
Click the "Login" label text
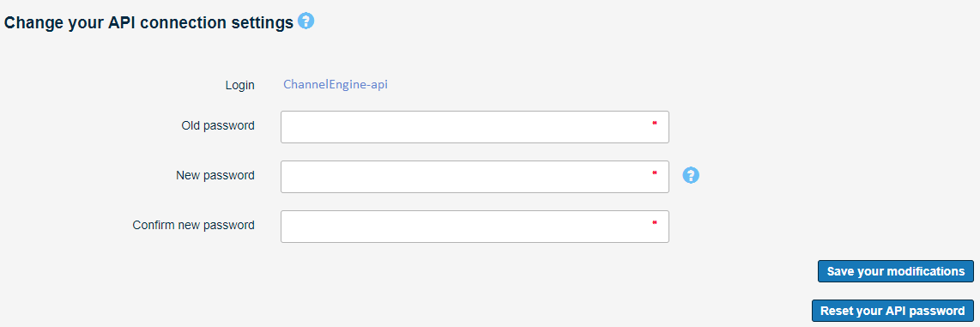point(240,86)
